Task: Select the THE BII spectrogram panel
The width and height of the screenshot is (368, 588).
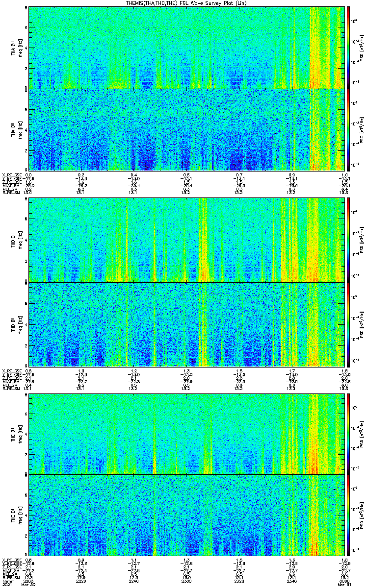Action: (x=186, y=515)
